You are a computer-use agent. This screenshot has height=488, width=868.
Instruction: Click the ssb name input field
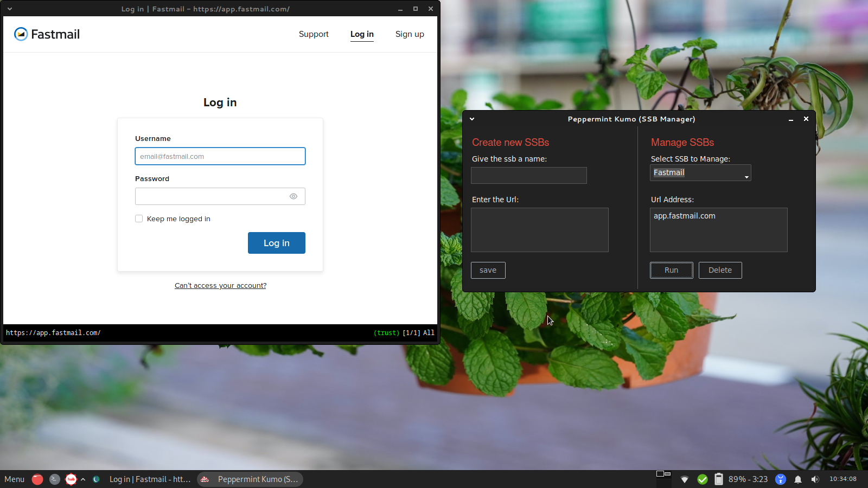click(529, 176)
